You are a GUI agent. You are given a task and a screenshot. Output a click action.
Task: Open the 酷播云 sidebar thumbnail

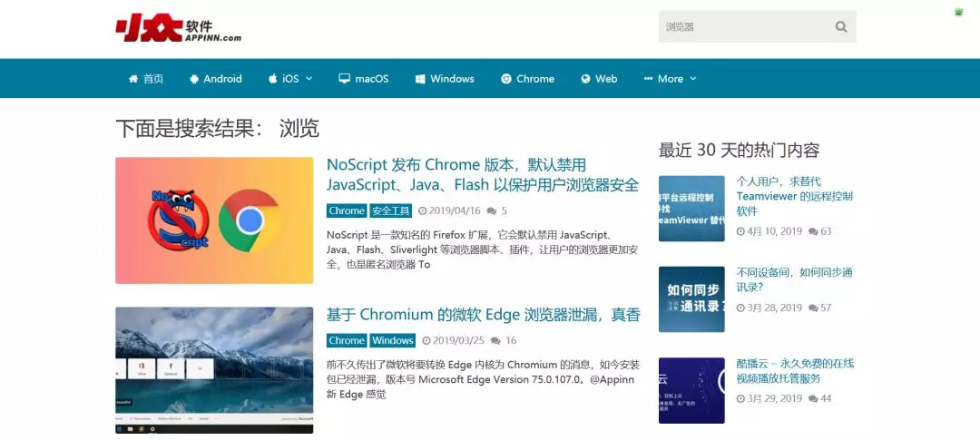tap(691, 390)
